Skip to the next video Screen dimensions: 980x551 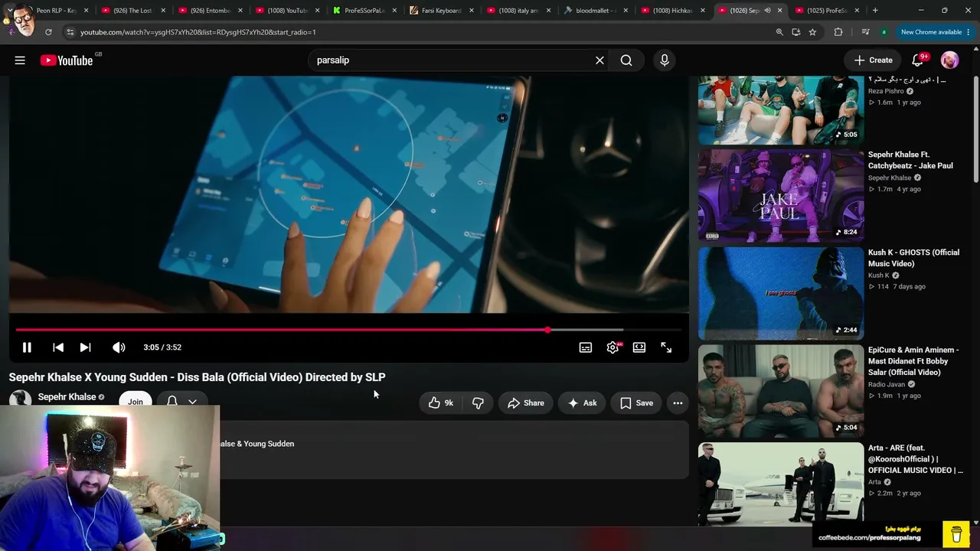click(x=85, y=347)
